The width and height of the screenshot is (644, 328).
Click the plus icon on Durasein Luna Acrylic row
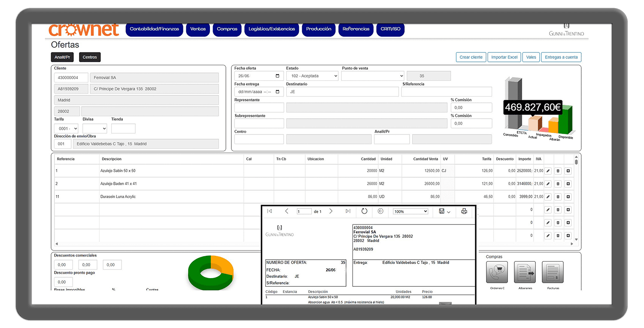pyautogui.click(x=568, y=197)
